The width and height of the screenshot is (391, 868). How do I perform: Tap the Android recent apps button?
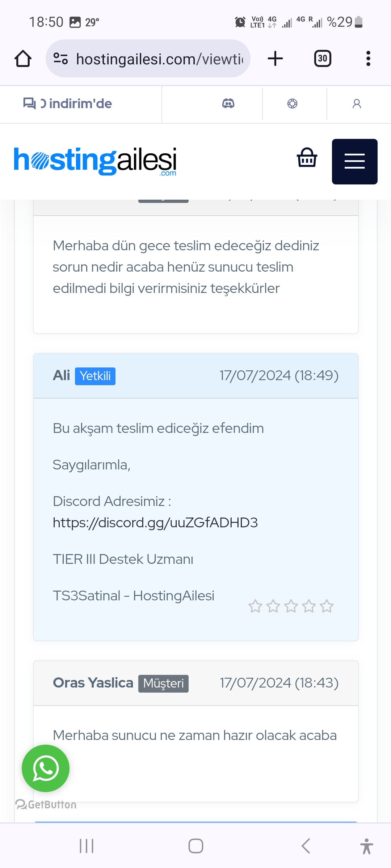coord(87,846)
